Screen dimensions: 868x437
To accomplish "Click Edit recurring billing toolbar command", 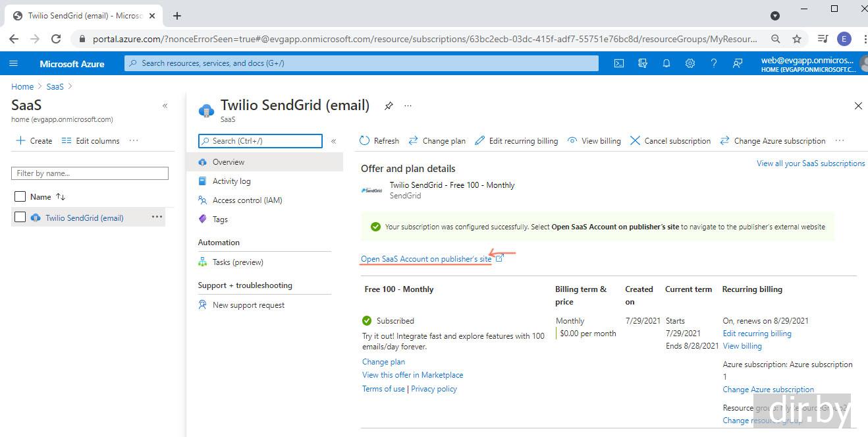I will point(516,141).
